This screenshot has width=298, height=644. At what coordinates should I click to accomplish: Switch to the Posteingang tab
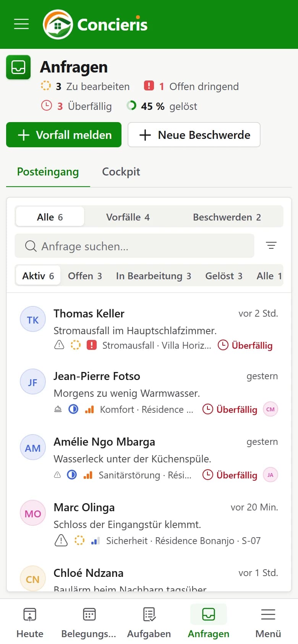(x=48, y=172)
